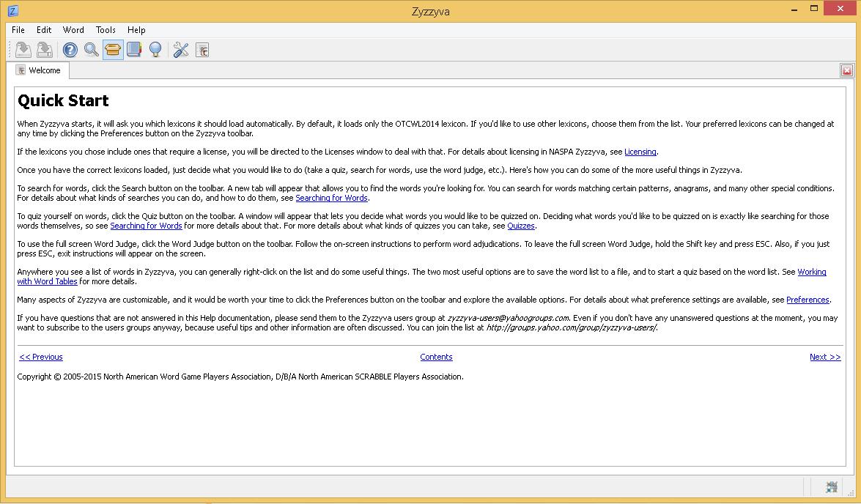Open the Quizzes link
Screen dimensions: 861x504
pyautogui.click(x=521, y=225)
